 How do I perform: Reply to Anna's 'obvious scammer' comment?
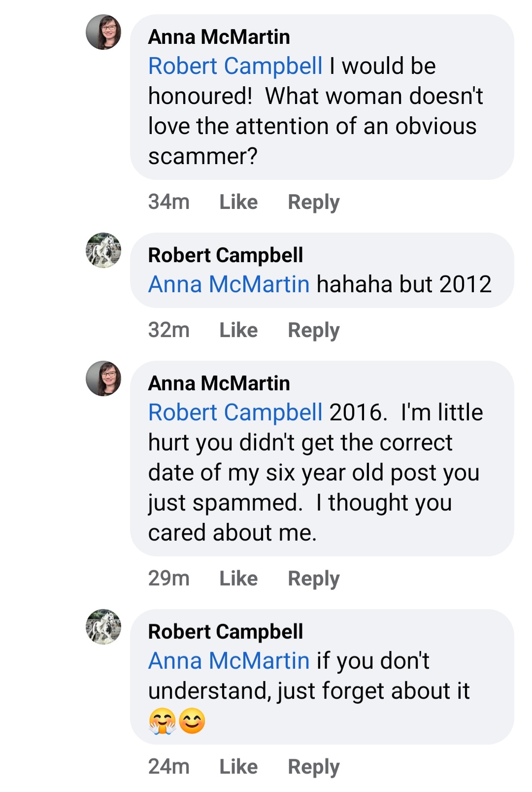click(x=314, y=202)
